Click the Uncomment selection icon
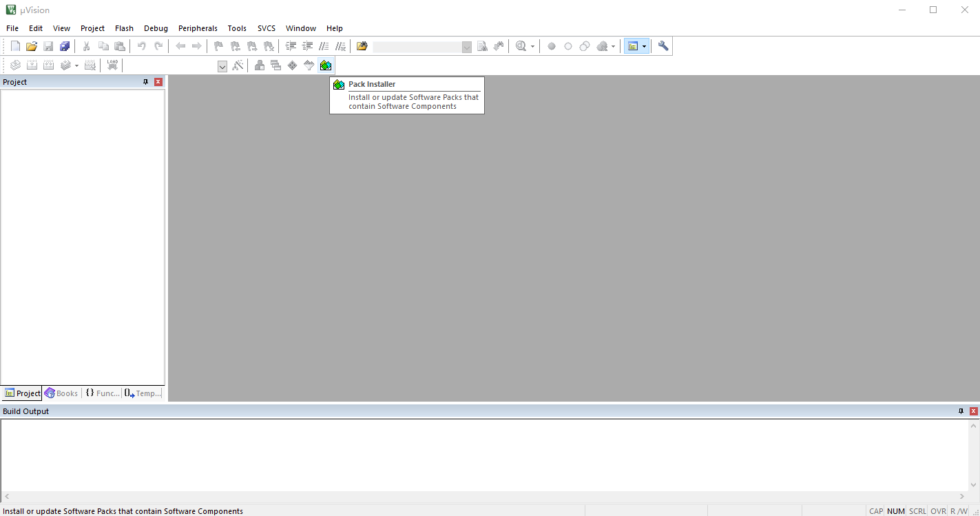The height and width of the screenshot is (516, 980). point(340,46)
